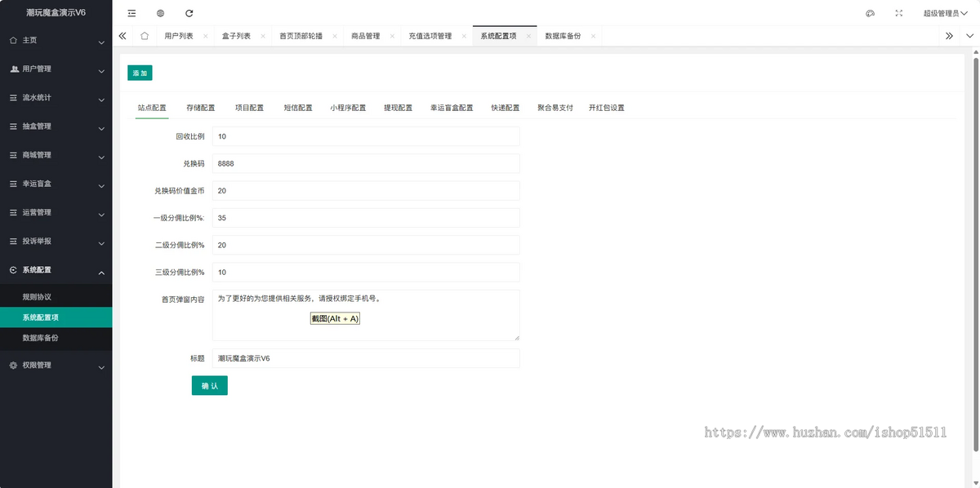Collapse 系统配置 sidebar menu
This screenshot has width=980, height=488.
pos(56,270)
